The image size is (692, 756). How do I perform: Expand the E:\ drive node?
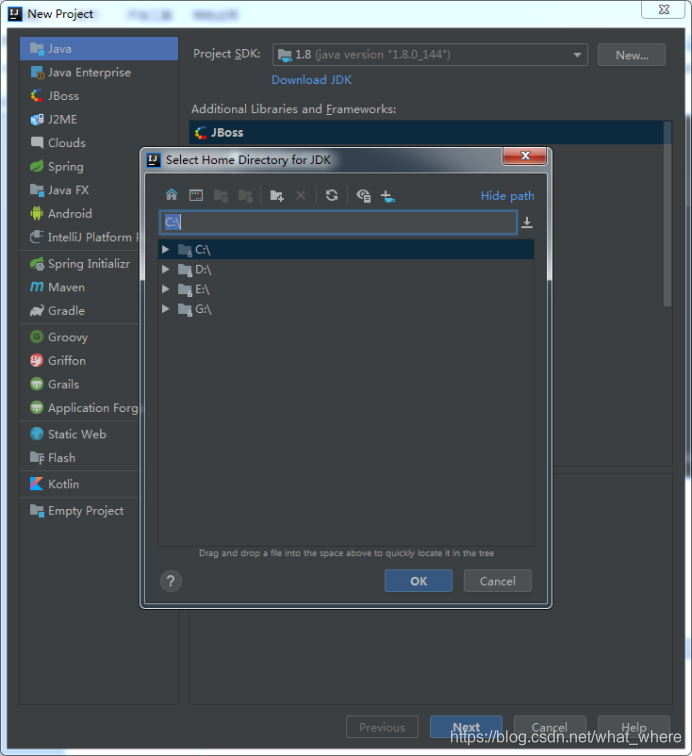[x=165, y=289]
